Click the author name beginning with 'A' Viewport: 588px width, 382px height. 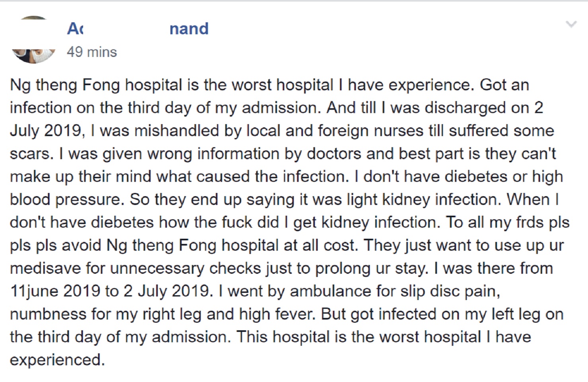(x=75, y=29)
